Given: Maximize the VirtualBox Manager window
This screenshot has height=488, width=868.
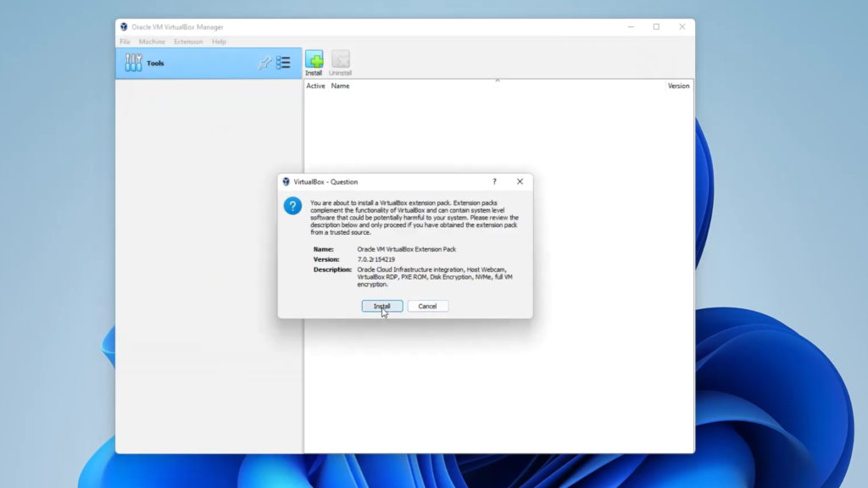Looking at the screenshot, I should coord(656,26).
